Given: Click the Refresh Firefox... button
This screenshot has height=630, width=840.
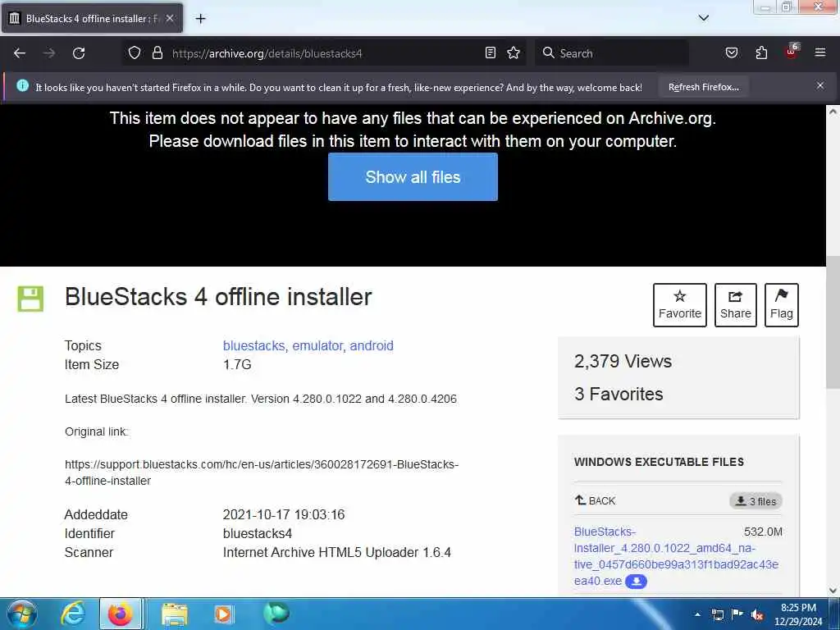Looking at the screenshot, I should pyautogui.click(x=703, y=87).
